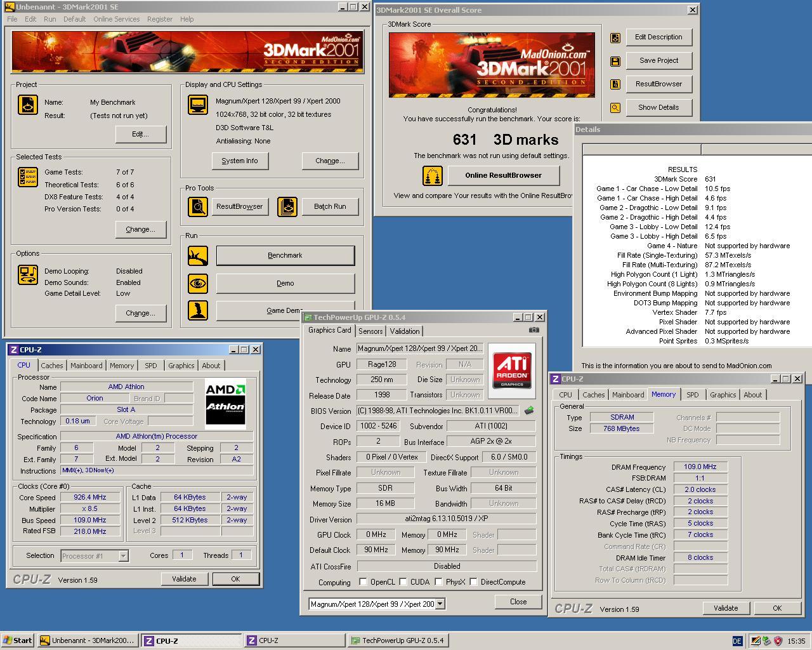This screenshot has width=812, height=650.
Task: Click the 3DMark2001 banner in score window
Action: (x=492, y=65)
